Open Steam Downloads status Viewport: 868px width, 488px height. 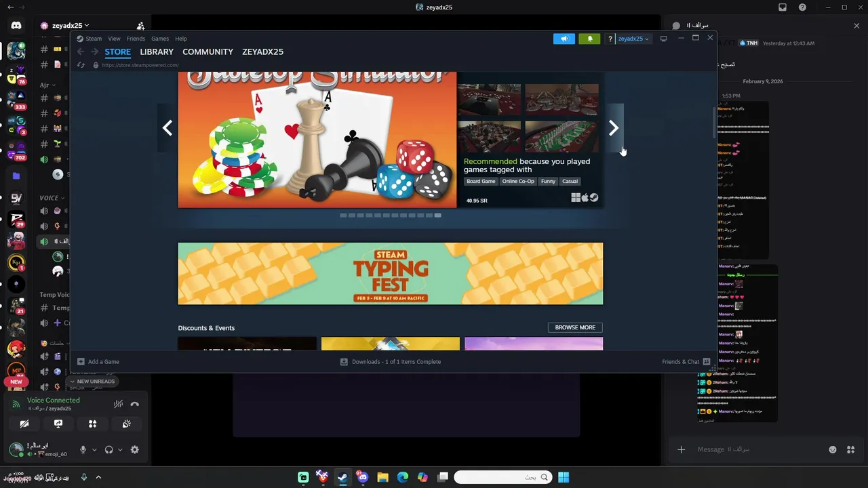(x=391, y=362)
